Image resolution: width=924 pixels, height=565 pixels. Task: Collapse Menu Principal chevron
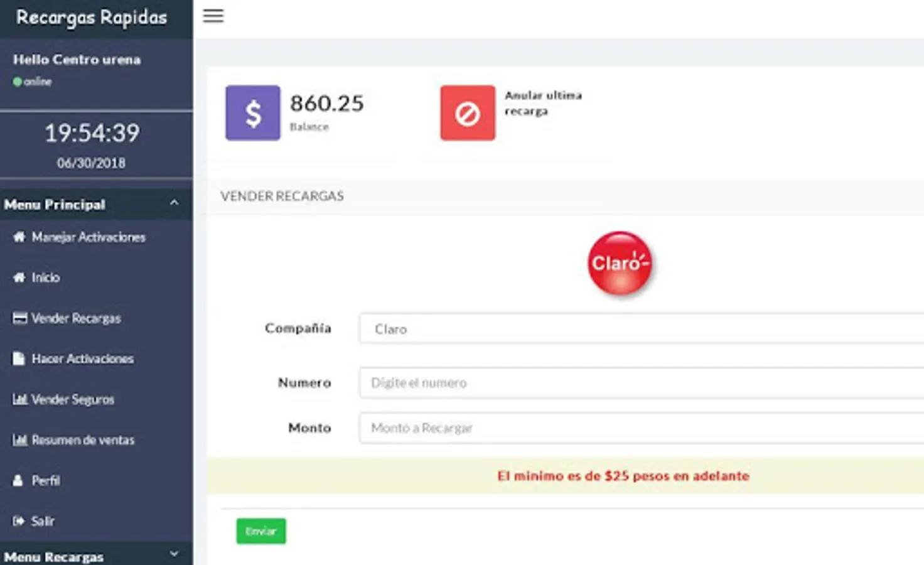[175, 203]
